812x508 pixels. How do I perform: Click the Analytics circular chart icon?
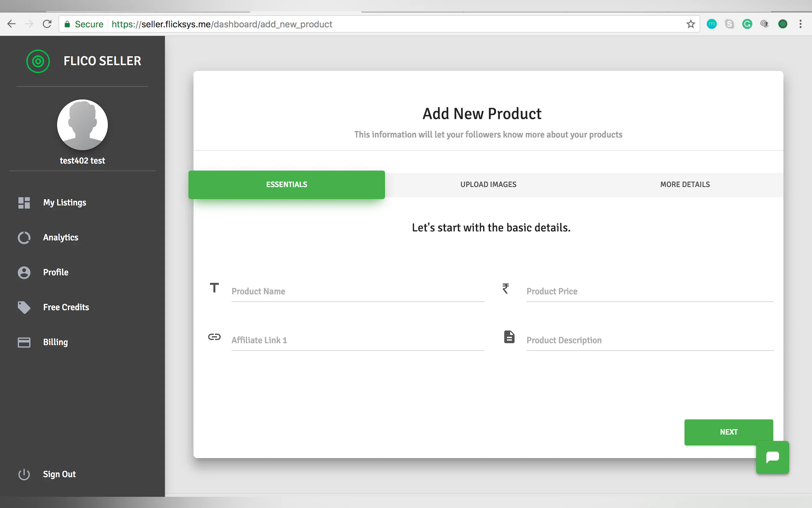pyautogui.click(x=24, y=238)
